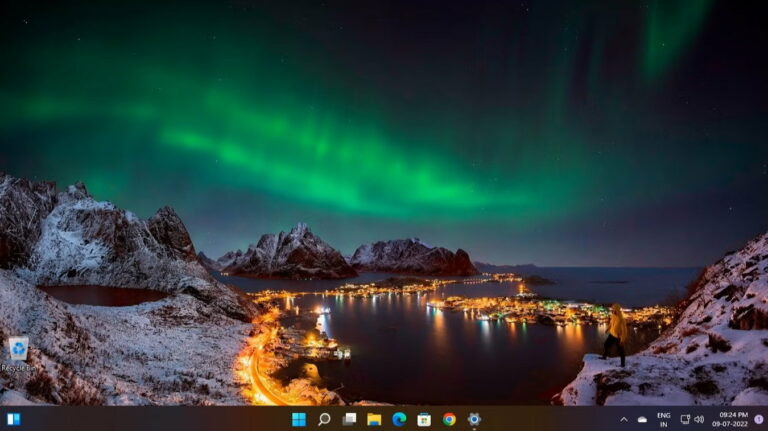
Task: Open the OneDrive cloud tray icon
Action: click(x=642, y=420)
